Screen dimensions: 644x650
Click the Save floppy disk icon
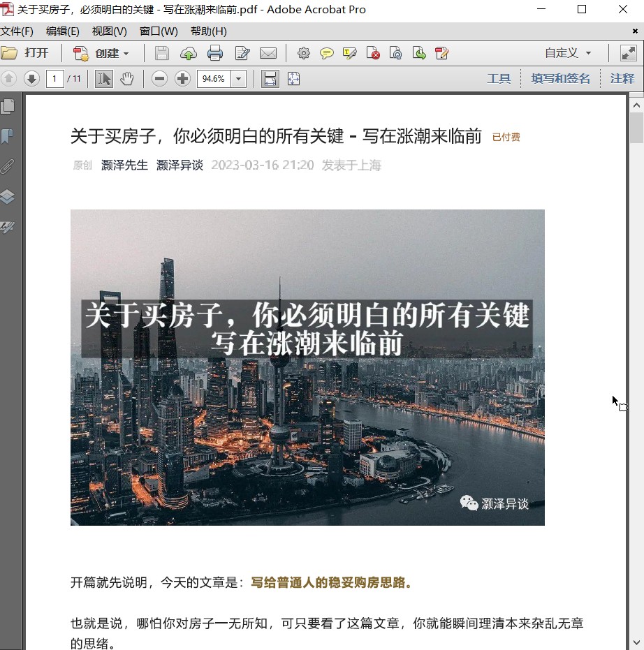click(x=162, y=54)
